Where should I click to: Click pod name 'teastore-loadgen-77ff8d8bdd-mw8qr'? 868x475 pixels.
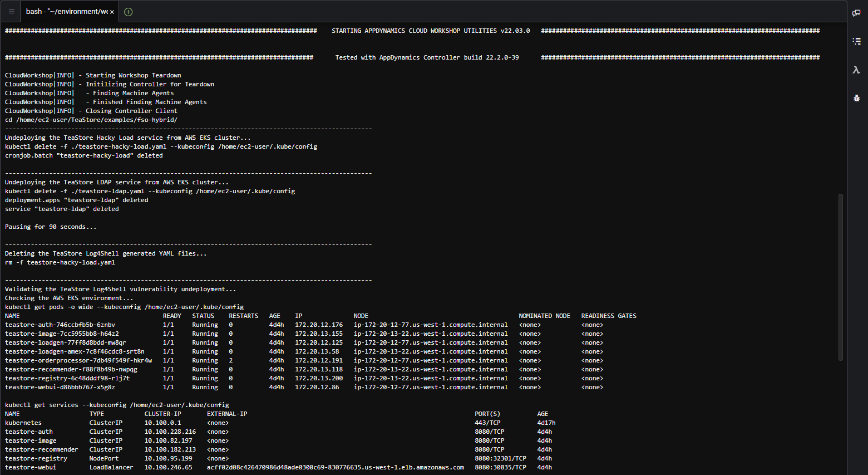point(66,342)
